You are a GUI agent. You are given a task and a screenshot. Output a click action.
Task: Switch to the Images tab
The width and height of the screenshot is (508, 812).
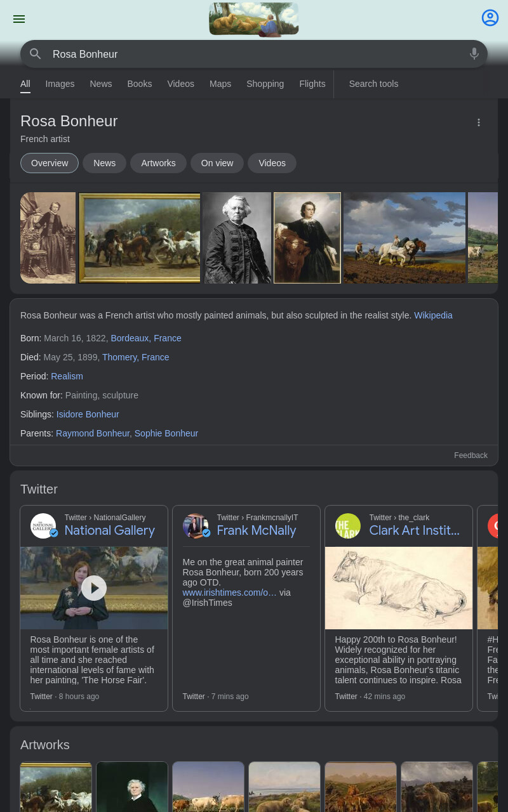(x=60, y=84)
